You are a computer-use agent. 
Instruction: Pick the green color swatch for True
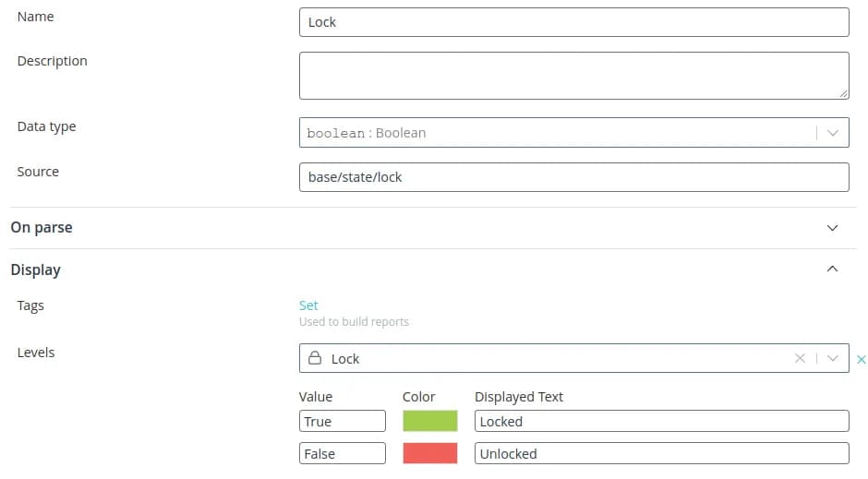[x=429, y=421]
